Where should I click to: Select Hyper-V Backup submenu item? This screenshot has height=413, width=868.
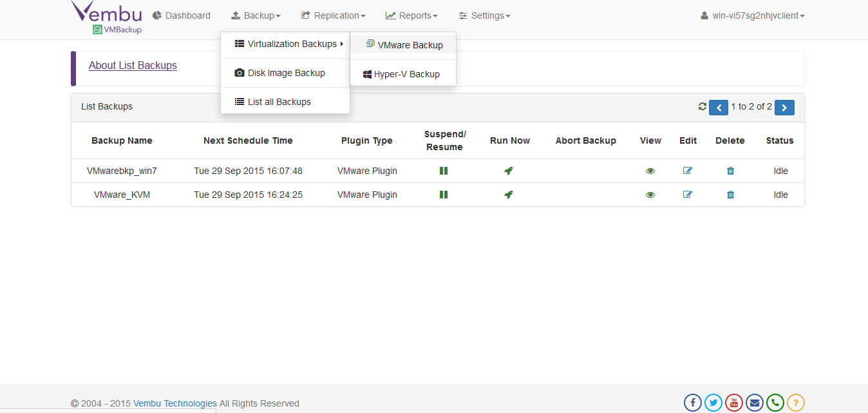tap(403, 74)
